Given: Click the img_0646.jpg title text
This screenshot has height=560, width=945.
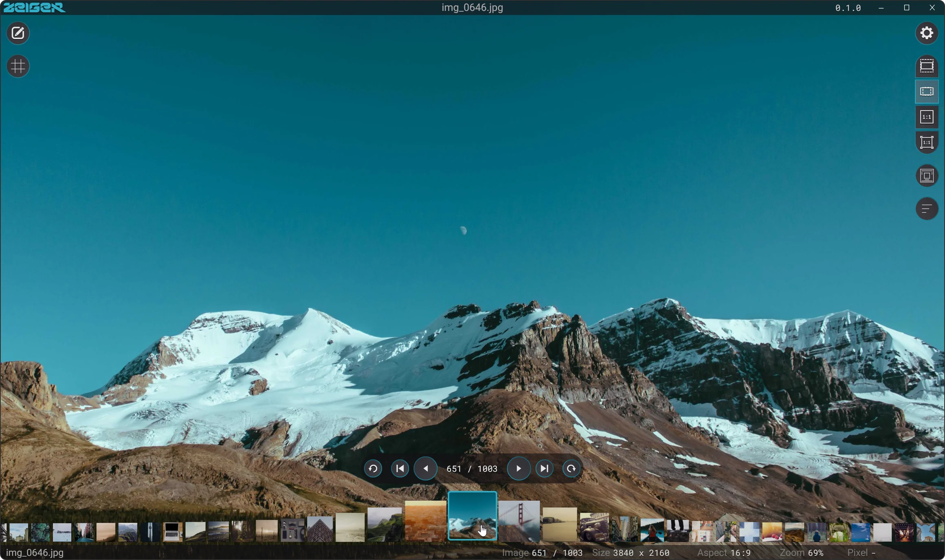Looking at the screenshot, I should click(x=472, y=7).
